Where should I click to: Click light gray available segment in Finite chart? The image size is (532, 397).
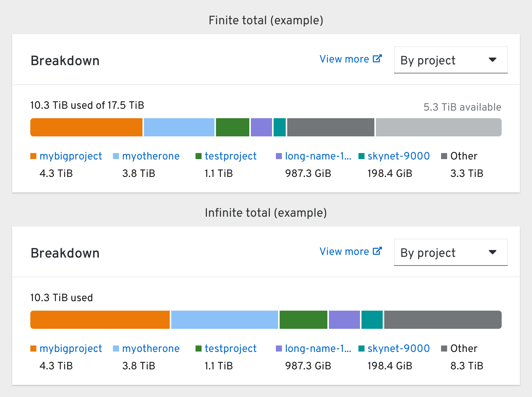(x=439, y=127)
